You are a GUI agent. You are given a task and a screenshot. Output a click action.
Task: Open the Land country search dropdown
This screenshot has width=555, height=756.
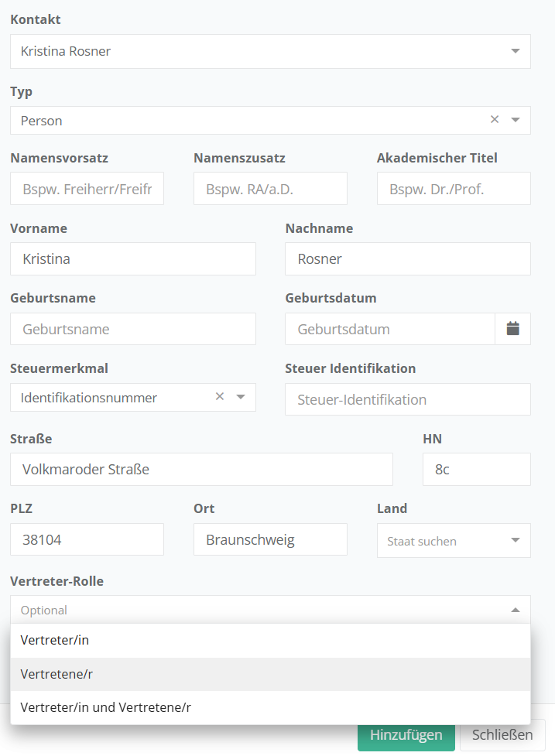click(453, 541)
